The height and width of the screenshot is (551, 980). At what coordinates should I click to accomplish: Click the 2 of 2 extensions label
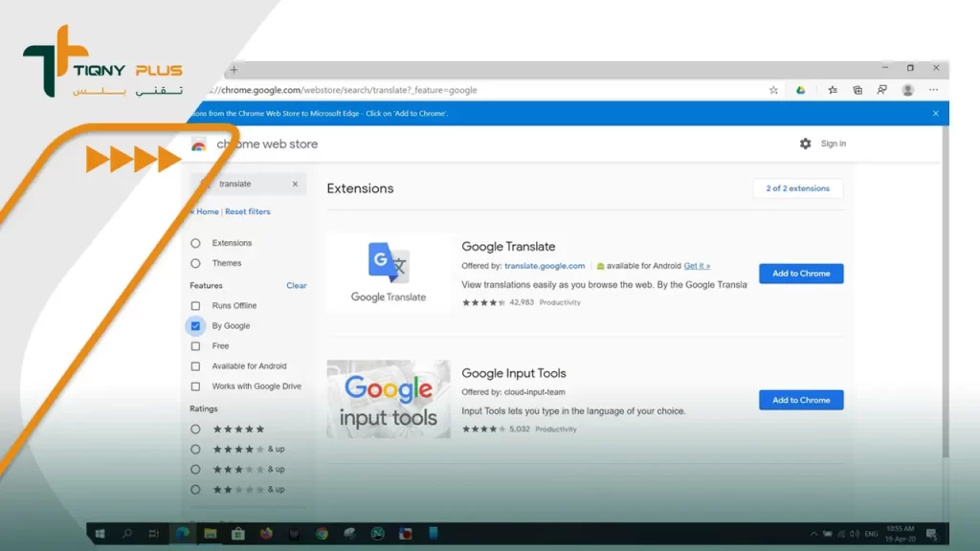tap(797, 188)
